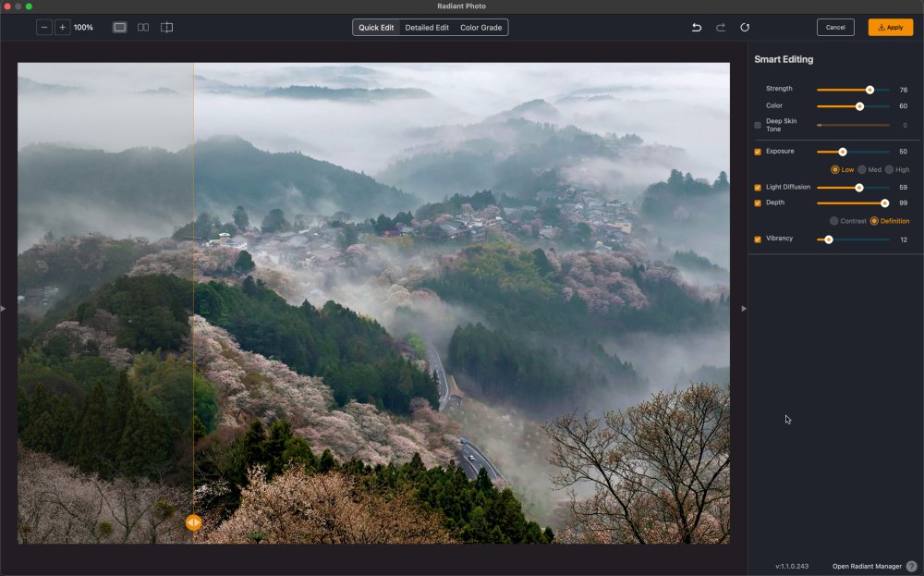
Task: Zoom in with the plus button
Action: 63,27
